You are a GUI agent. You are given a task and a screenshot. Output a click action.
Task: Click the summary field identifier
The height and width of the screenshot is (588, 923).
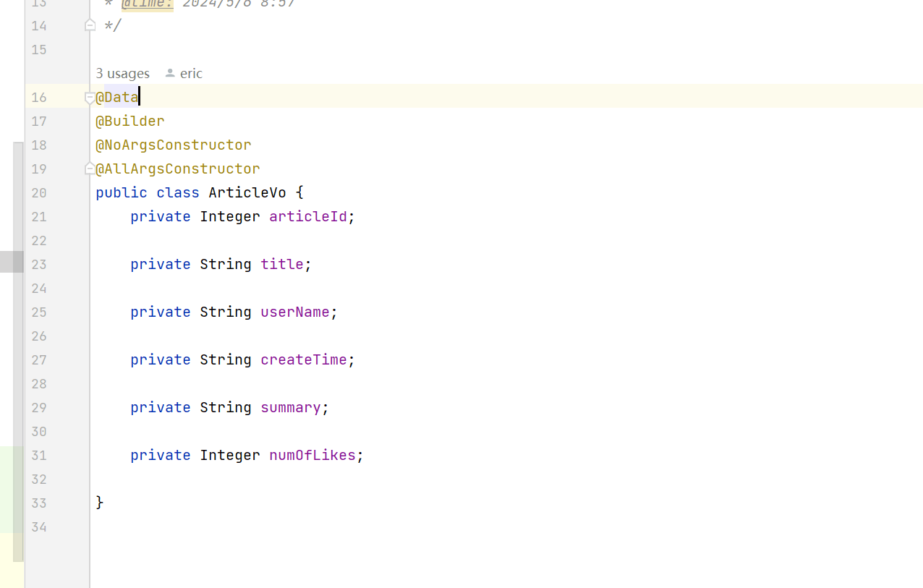pos(291,407)
